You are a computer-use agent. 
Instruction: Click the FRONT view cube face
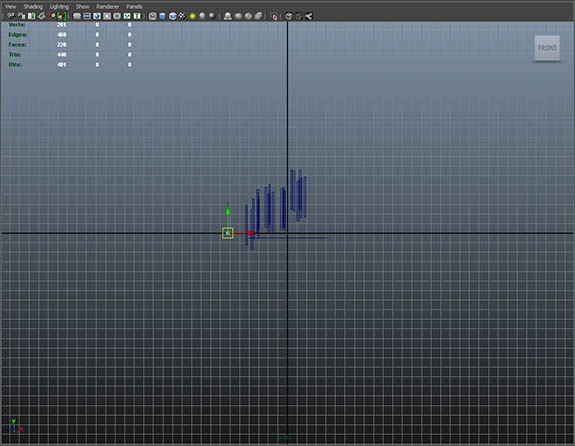tap(547, 48)
